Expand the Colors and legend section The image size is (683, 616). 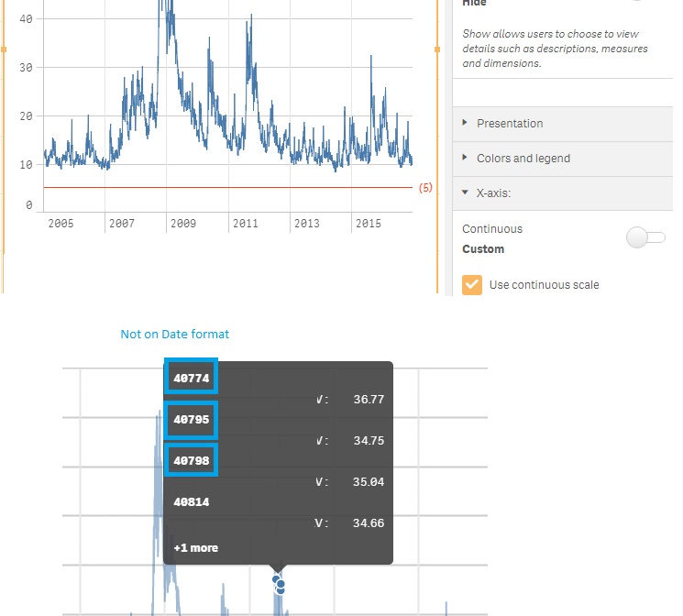click(562, 159)
